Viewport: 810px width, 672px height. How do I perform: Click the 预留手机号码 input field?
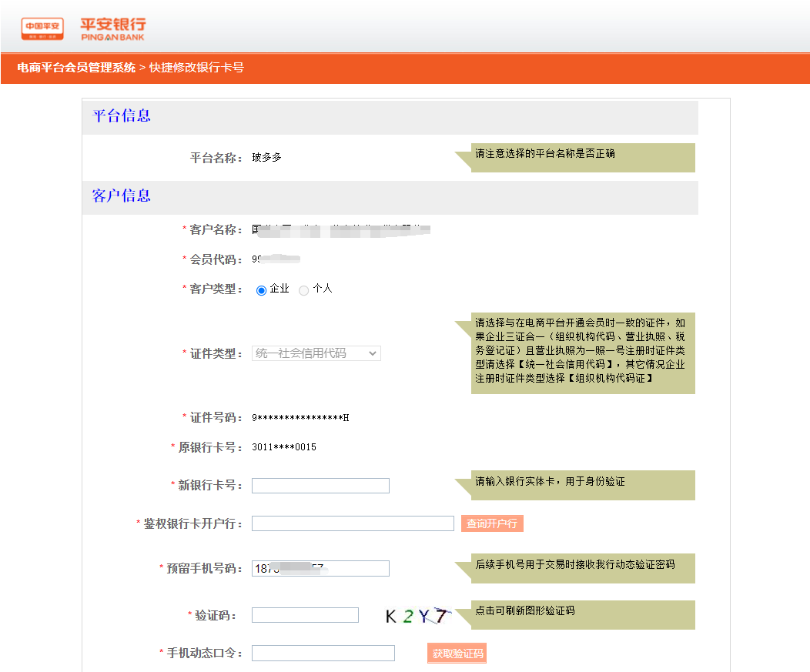(x=320, y=568)
